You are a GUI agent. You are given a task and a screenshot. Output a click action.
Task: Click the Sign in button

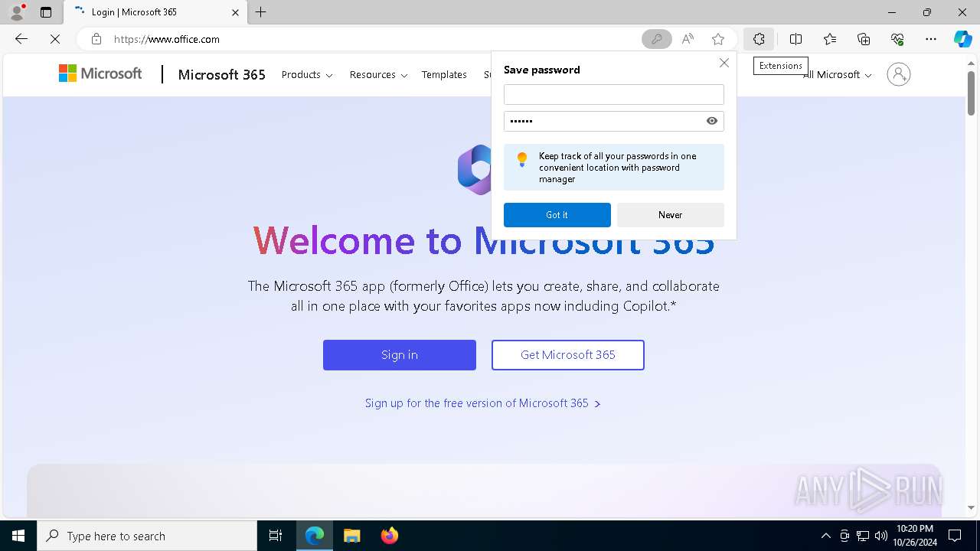[400, 355]
